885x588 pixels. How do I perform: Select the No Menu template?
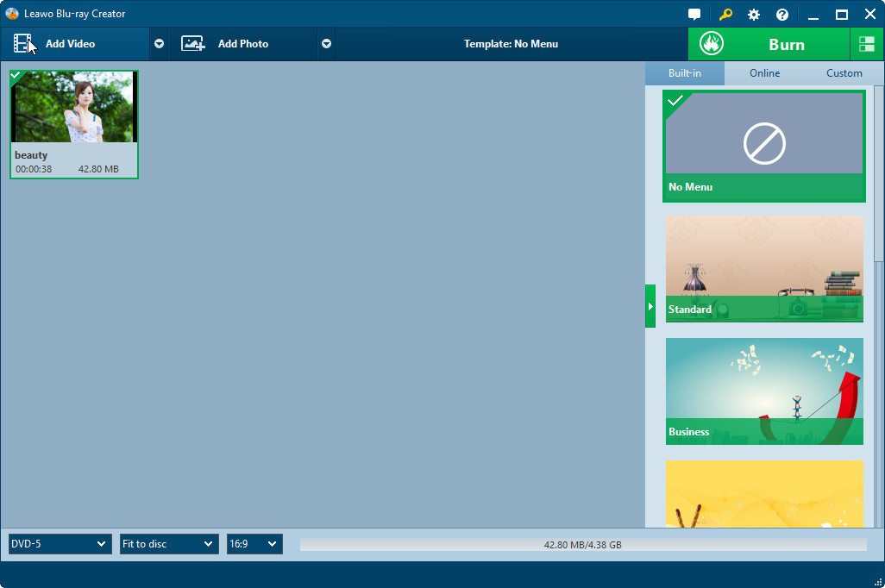(x=763, y=147)
